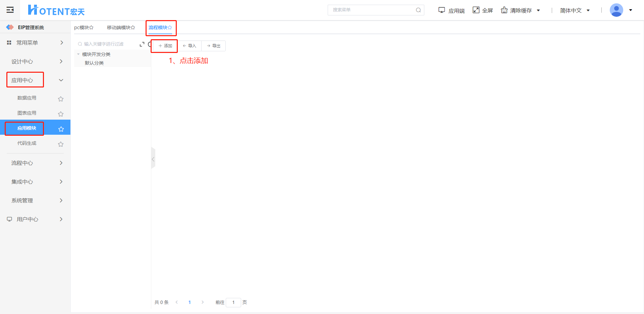
Task: Open 图表应用 in the sidebar
Action: pyautogui.click(x=27, y=113)
